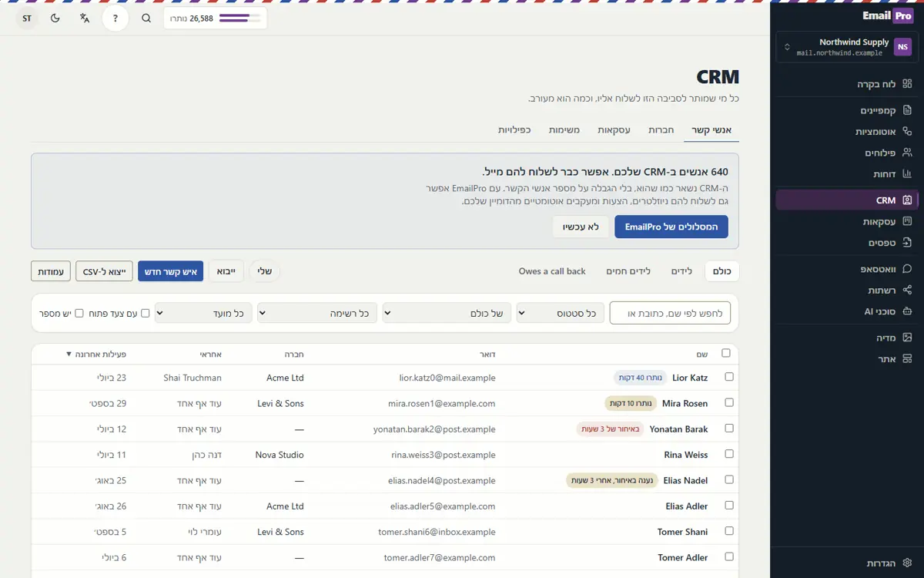The image size is (924, 578).
Task: Tick the checkbox for Elias Nadel
Action: tap(729, 479)
